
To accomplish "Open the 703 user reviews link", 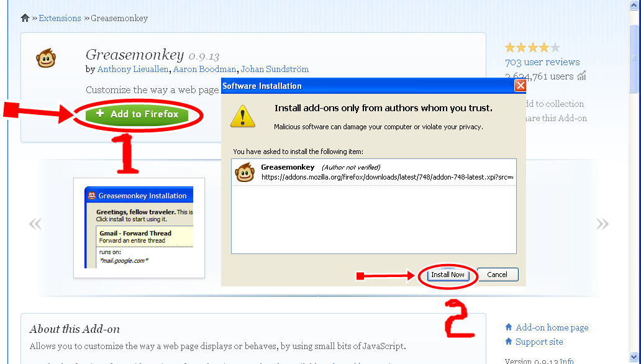I will click(x=542, y=62).
